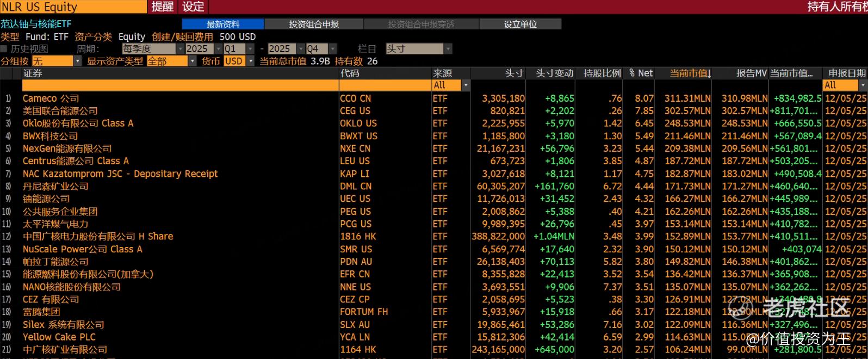Open the Cameco 公司 holding row
Viewport: 868px width, 359px height.
pos(51,98)
